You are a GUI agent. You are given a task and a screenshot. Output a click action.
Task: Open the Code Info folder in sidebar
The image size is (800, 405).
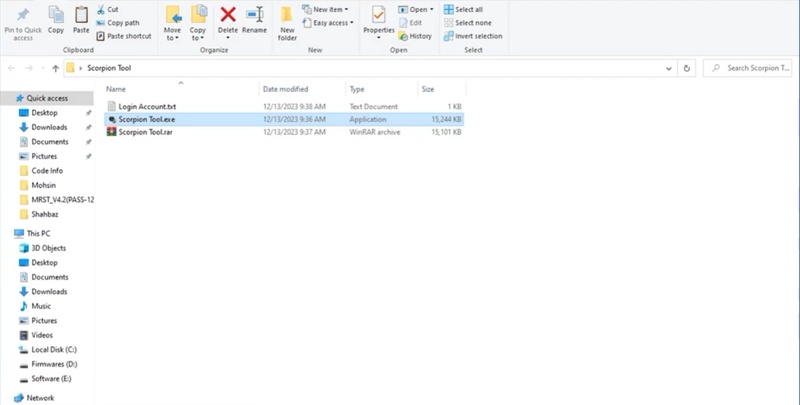click(47, 170)
